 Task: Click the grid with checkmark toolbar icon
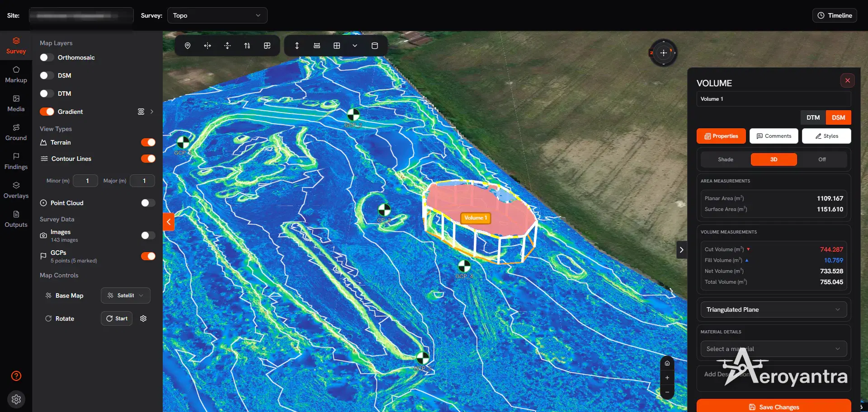[x=267, y=46]
